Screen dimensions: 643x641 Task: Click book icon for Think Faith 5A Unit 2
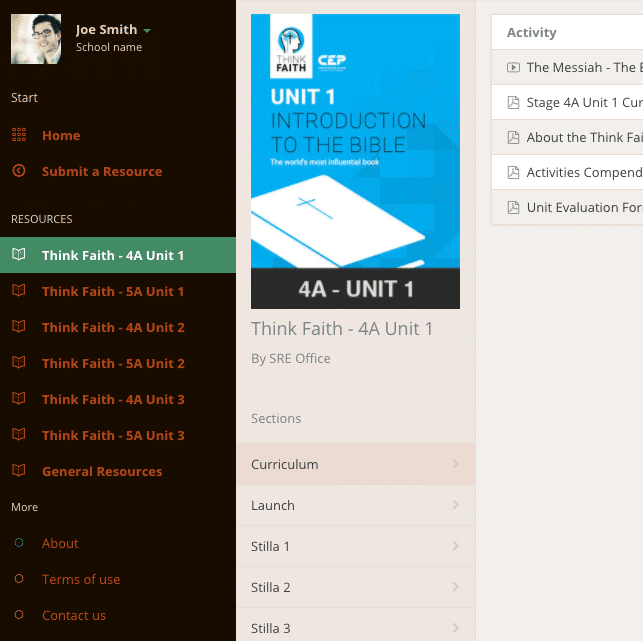click(x=19, y=363)
